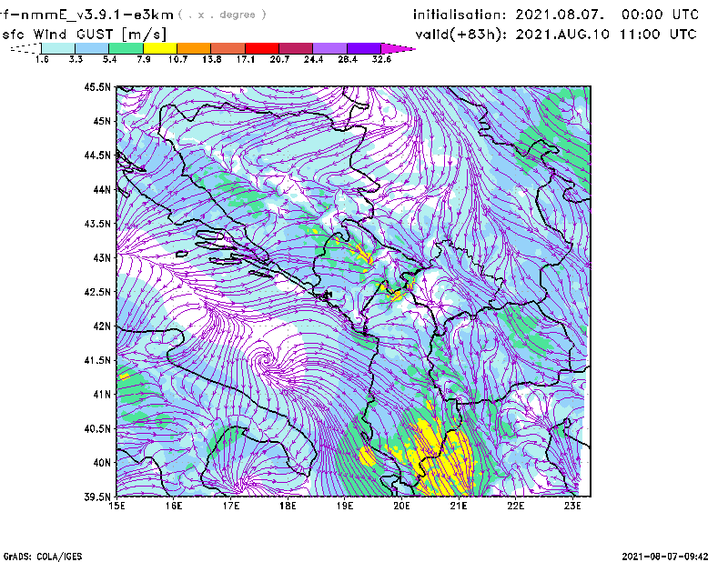The height and width of the screenshot is (562, 728).
Task: Click the 'initialisation: 2021.08.07.' text
Action: [509, 15]
